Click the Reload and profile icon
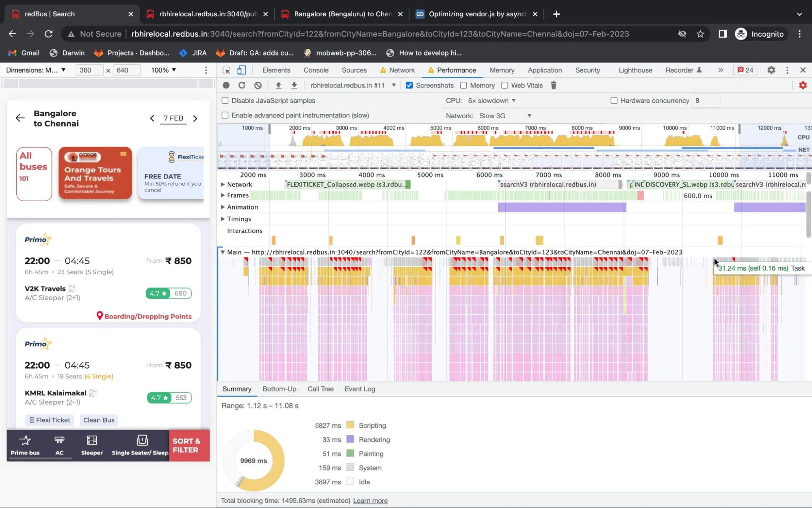This screenshot has height=508, width=812. coord(242,85)
